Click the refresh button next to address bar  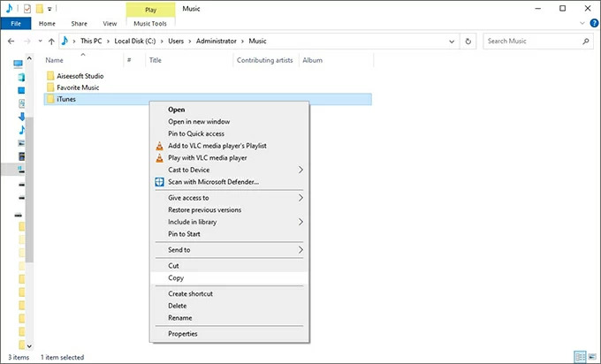click(468, 41)
